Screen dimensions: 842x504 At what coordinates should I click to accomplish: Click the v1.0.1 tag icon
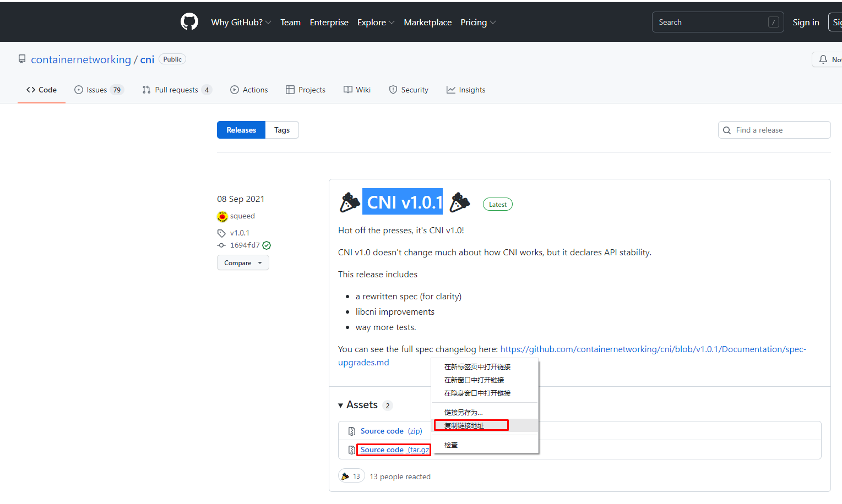click(221, 233)
